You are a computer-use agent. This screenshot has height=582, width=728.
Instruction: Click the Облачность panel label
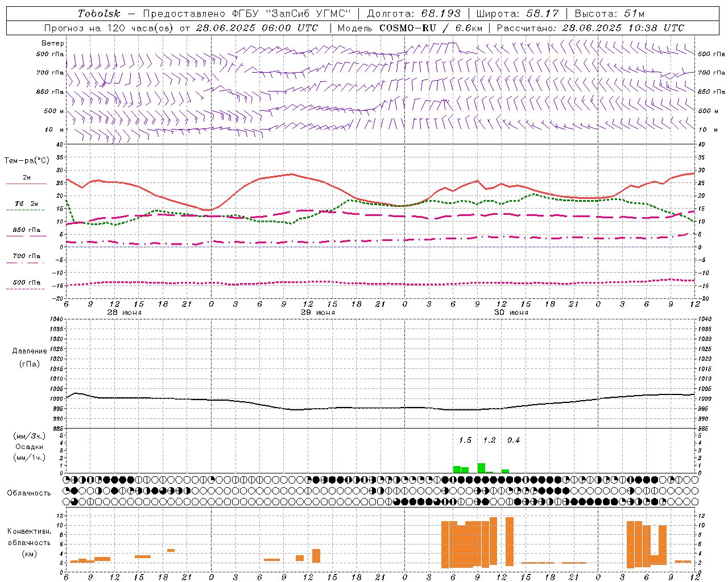coord(29,493)
